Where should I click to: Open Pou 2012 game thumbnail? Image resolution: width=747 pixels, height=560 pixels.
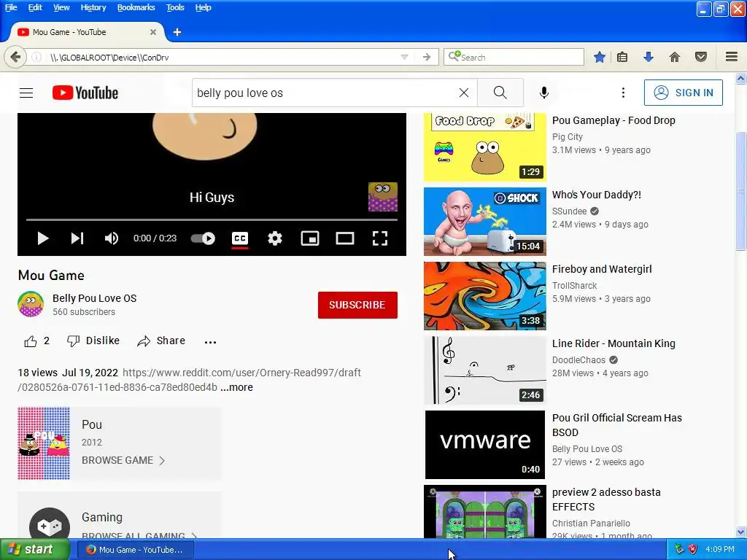pos(44,443)
